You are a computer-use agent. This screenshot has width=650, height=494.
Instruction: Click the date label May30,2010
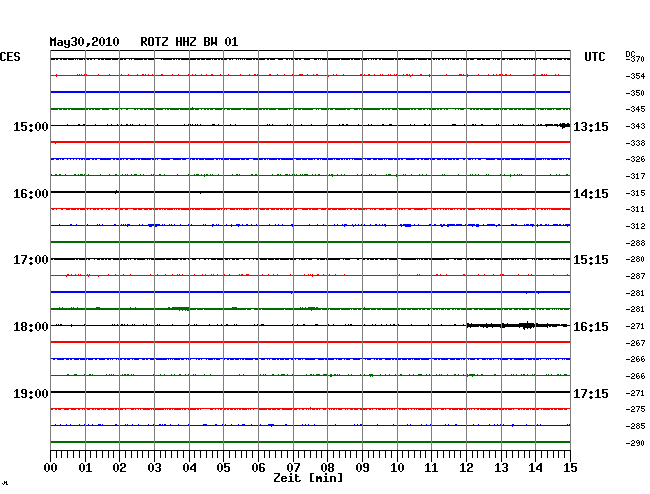tap(84, 42)
